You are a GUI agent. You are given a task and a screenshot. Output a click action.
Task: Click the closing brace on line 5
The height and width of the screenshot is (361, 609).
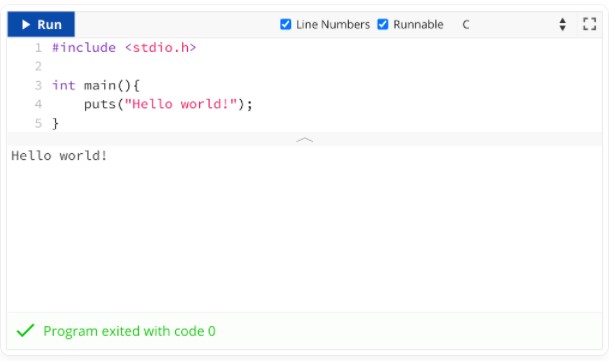pyautogui.click(x=56, y=123)
